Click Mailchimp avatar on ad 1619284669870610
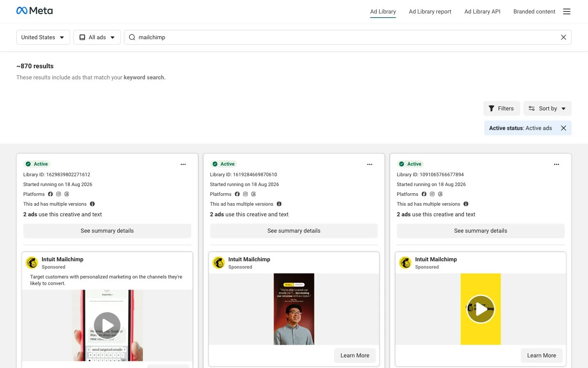Screen dimensions: 588x368 point(219,263)
